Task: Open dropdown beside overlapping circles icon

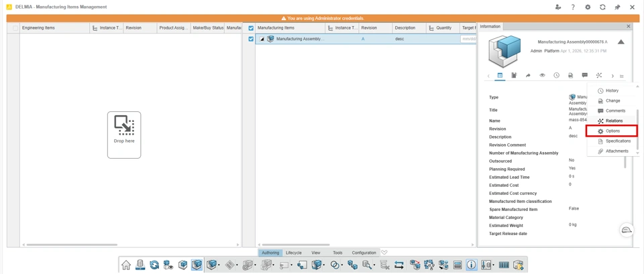Action: tap(342, 265)
